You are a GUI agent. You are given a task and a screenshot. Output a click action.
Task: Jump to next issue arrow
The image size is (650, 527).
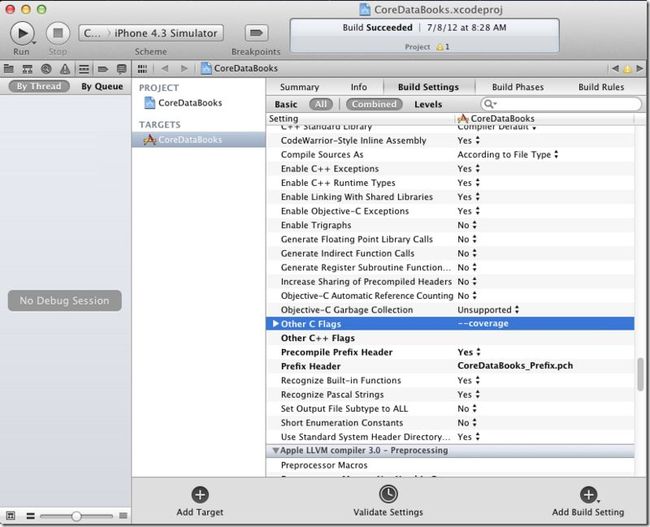pyautogui.click(x=640, y=68)
